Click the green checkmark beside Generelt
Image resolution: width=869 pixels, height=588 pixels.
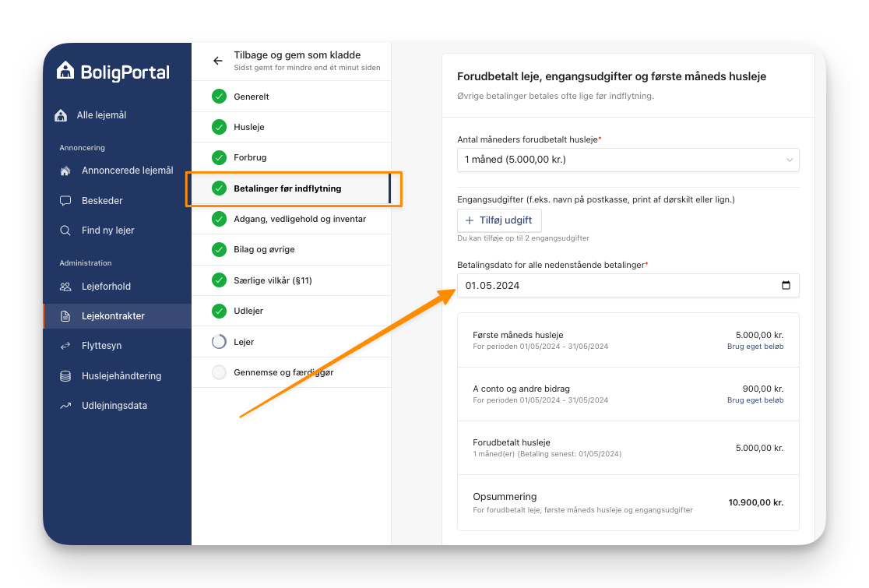click(x=220, y=97)
